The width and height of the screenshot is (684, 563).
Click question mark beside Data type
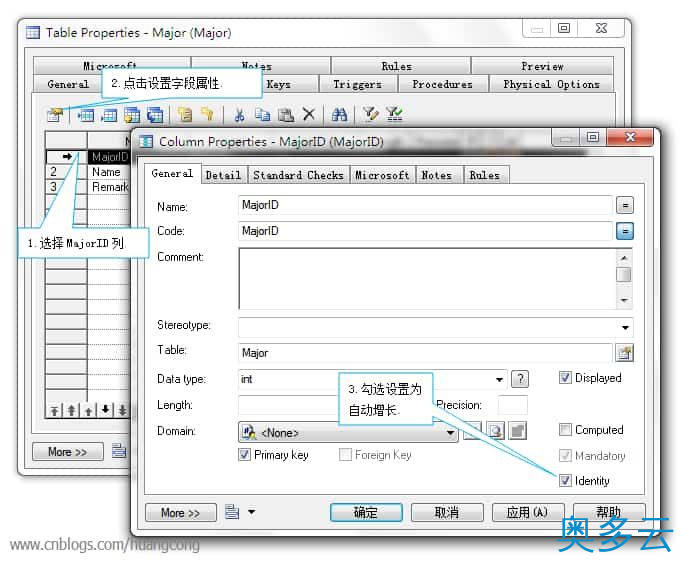pyautogui.click(x=520, y=379)
